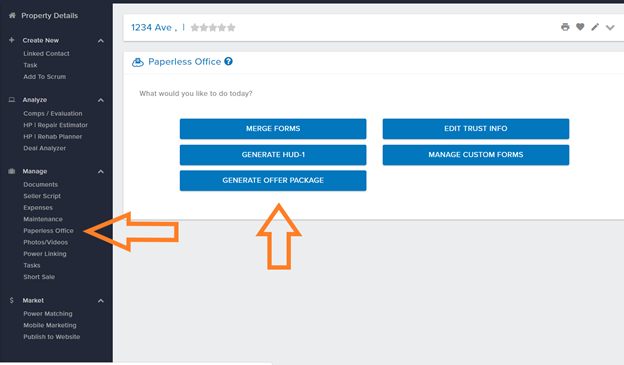Collapse the Manage section chevron
Image resolution: width=624 pixels, height=365 pixels.
101,172
